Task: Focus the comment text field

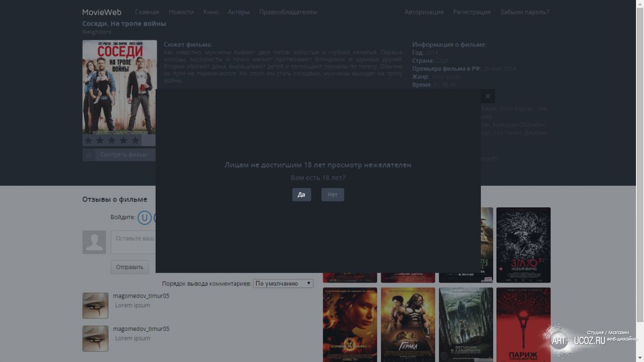Action: (x=133, y=242)
